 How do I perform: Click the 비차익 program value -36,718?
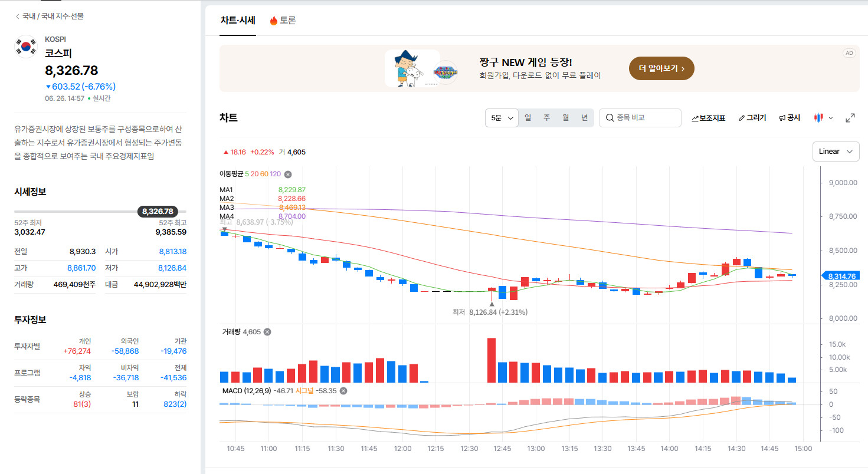click(125, 377)
